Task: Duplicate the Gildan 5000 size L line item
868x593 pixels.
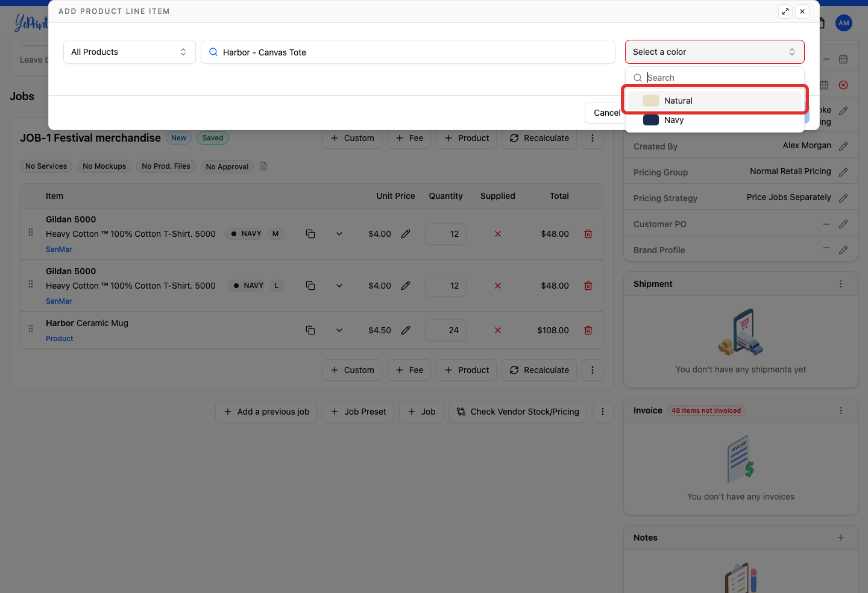Action: (310, 286)
